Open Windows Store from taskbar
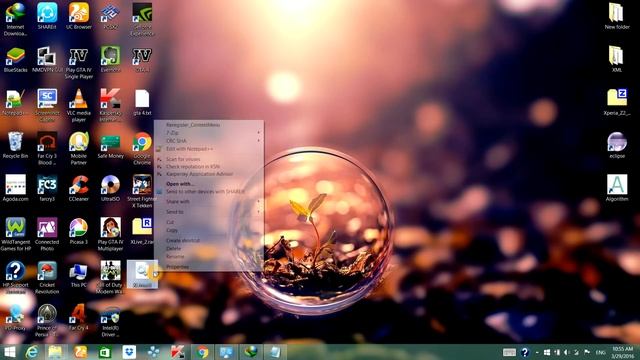The height and width of the screenshot is (360, 640). pyautogui.click(x=105, y=352)
